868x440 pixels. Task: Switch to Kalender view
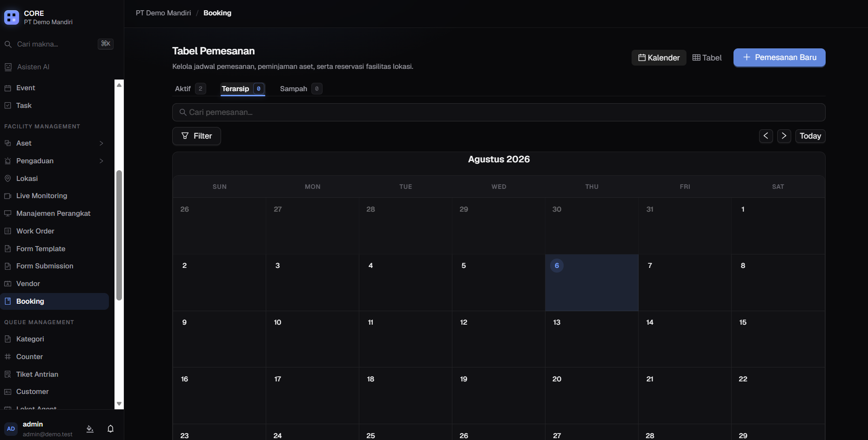tap(659, 58)
